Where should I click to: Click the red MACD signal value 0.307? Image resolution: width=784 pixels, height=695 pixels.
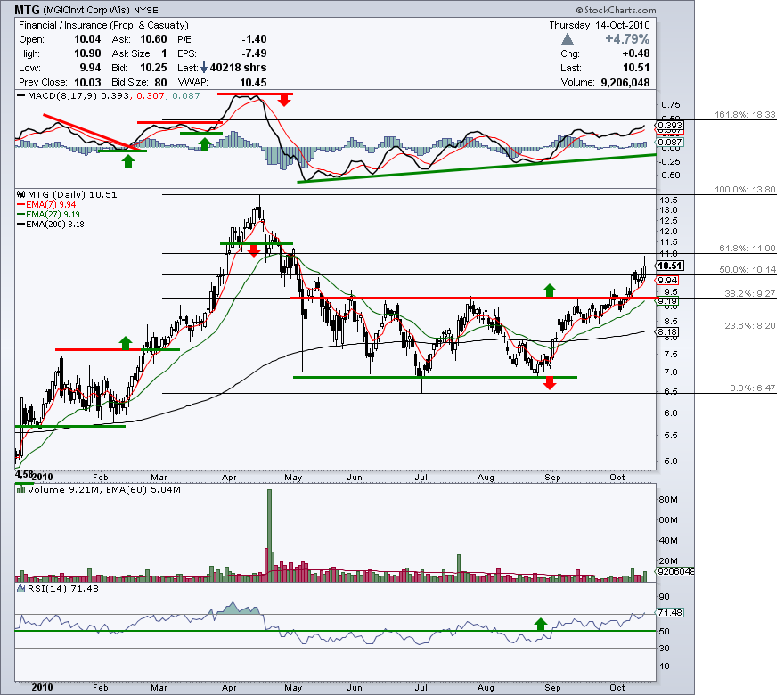(150, 96)
